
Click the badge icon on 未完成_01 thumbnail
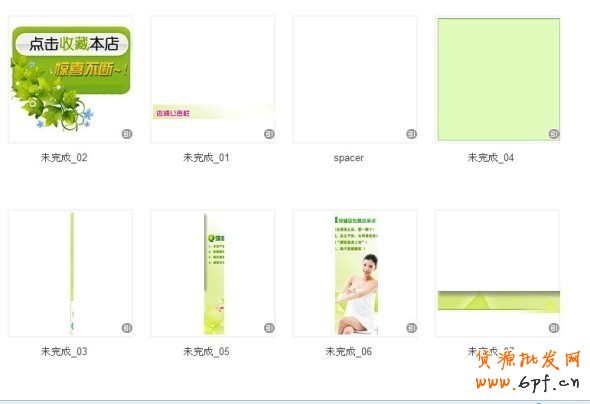point(269,134)
